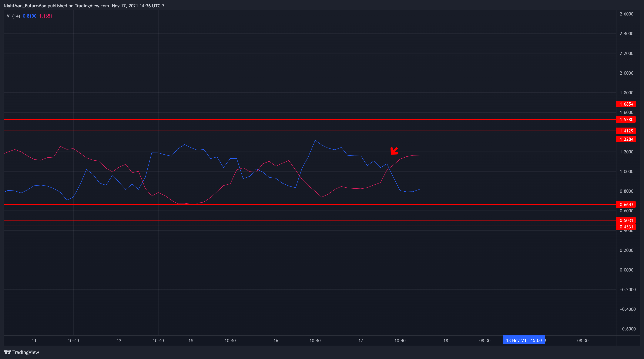644x359 pixels.
Task: Select the 0.4531 price line label
Action: tap(626, 227)
